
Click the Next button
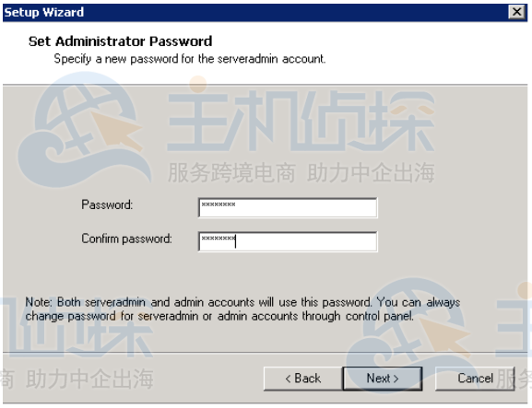point(383,379)
